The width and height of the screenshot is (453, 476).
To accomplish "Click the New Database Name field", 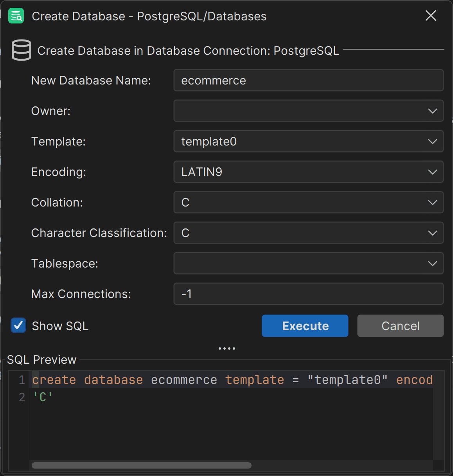I will 309,80.
